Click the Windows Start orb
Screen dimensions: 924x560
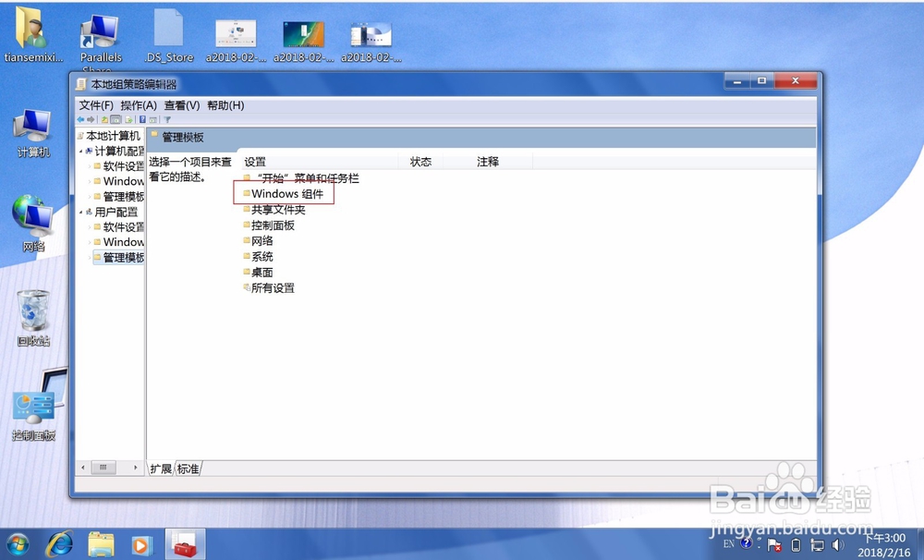(18, 544)
